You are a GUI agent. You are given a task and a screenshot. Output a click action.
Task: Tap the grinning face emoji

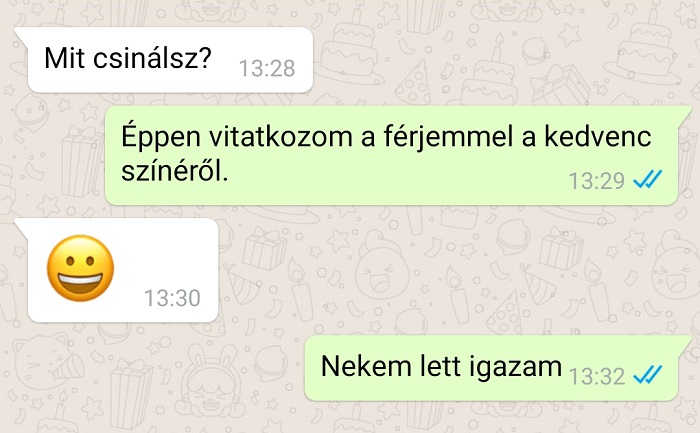(80, 268)
